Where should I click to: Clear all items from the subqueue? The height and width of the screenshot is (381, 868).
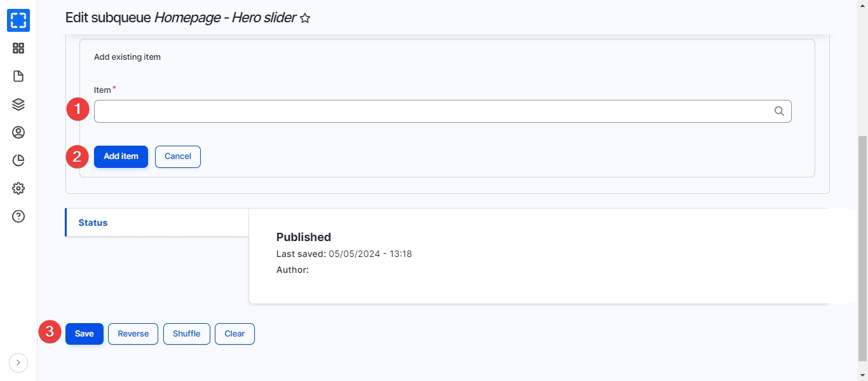click(234, 334)
